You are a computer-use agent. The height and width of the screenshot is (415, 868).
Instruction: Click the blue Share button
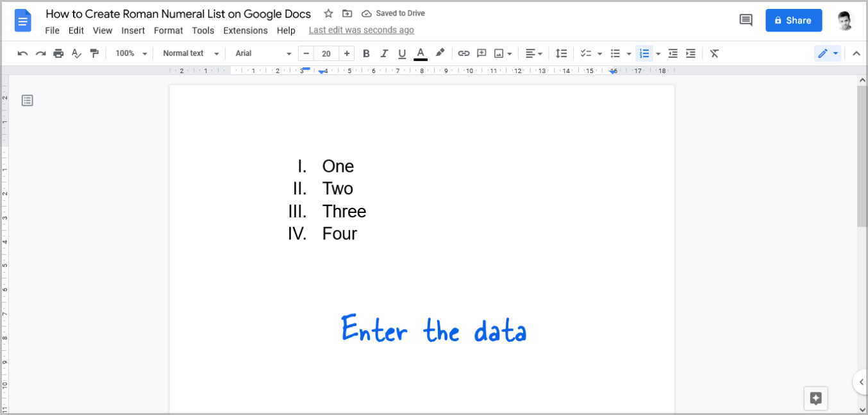coord(794,21)
